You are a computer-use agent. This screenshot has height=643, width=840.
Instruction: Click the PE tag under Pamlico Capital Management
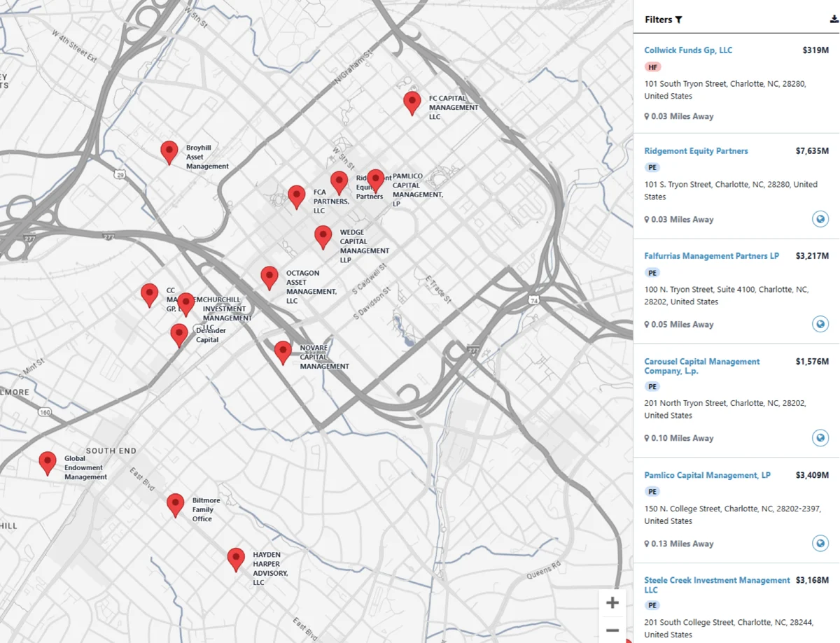pos(653,492)
